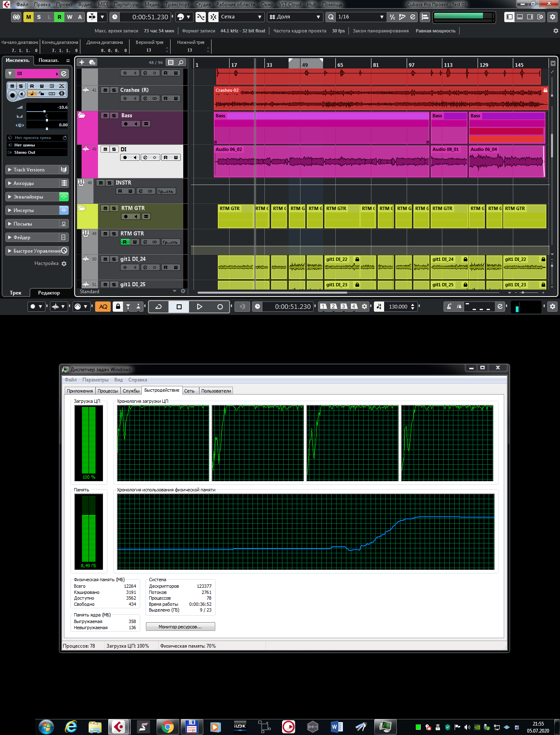
Task: Toggle the left zone panel visibility icon
Action: (510, 17)
